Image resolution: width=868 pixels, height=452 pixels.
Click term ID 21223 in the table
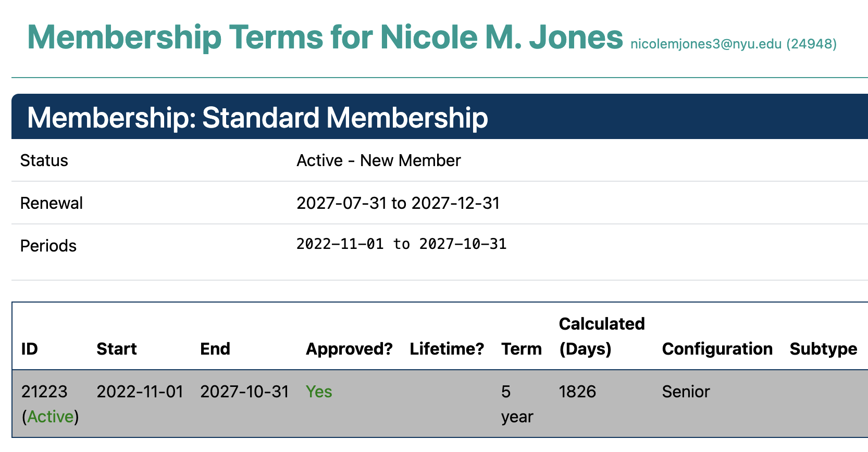click(x=44, y=392)
